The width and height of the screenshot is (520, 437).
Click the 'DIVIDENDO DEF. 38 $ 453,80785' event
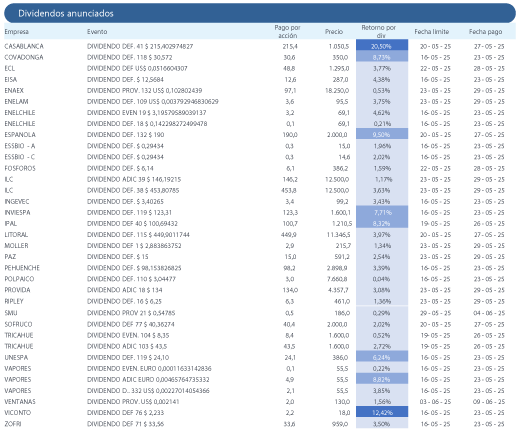(x=133, y=190)
